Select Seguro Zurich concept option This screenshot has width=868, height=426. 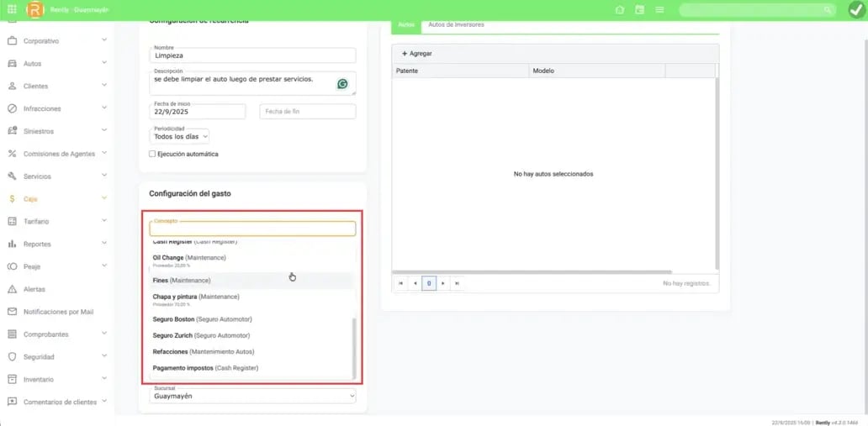coord(201,335)
